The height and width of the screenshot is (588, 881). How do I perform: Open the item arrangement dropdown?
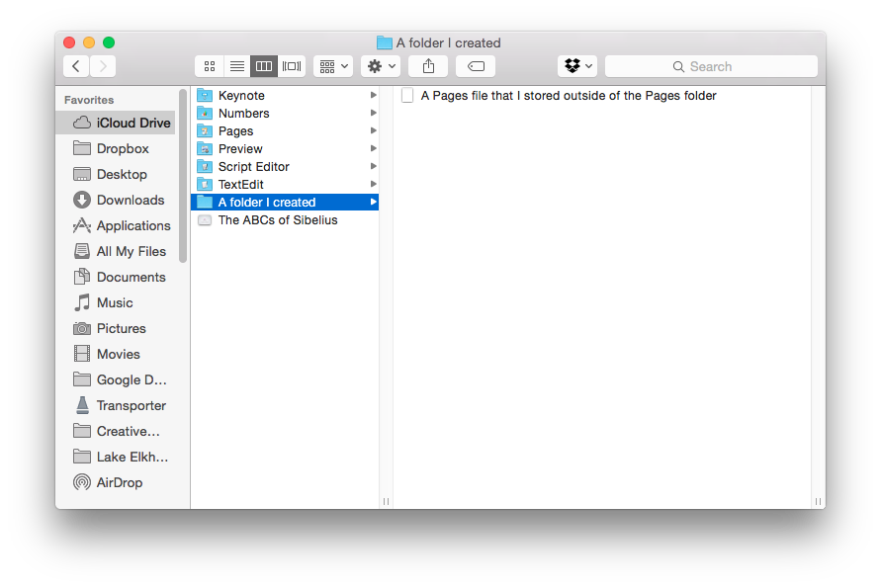point(333,66)
